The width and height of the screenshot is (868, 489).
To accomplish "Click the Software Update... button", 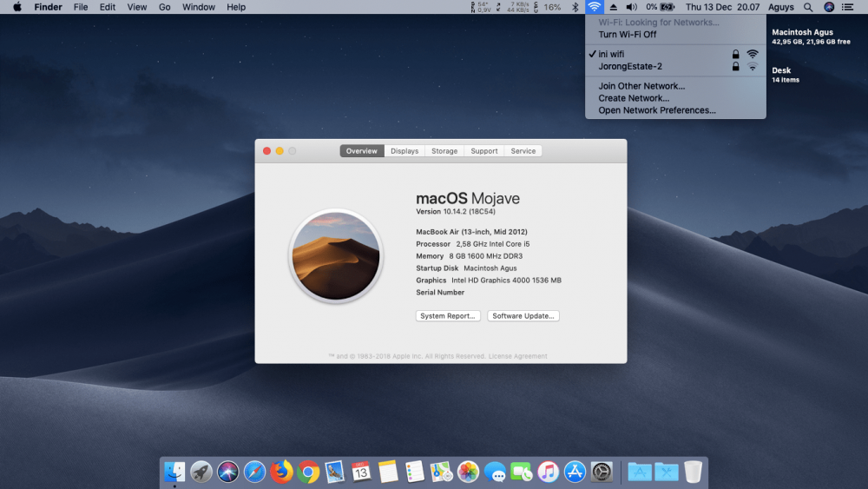I will (523, 315).
